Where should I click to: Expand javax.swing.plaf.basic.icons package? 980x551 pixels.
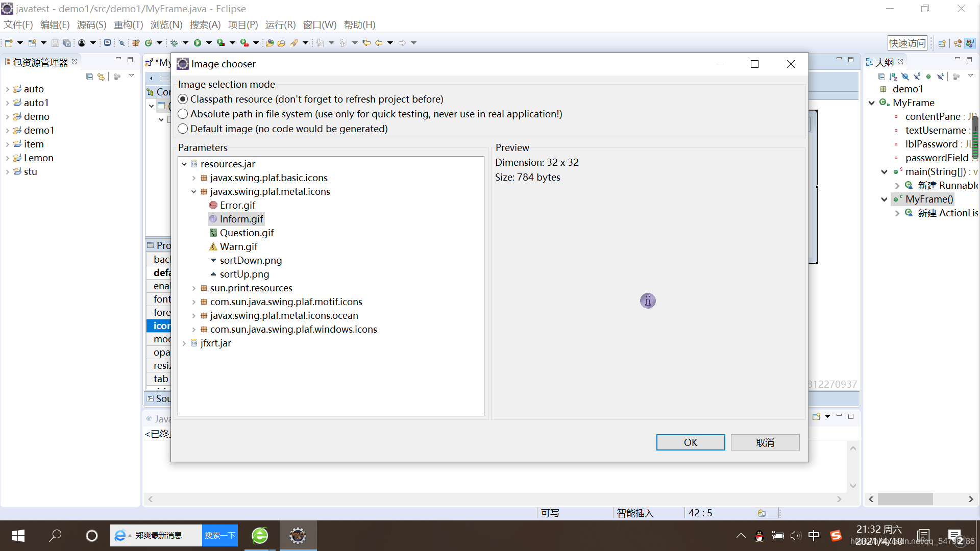point(194,177)
